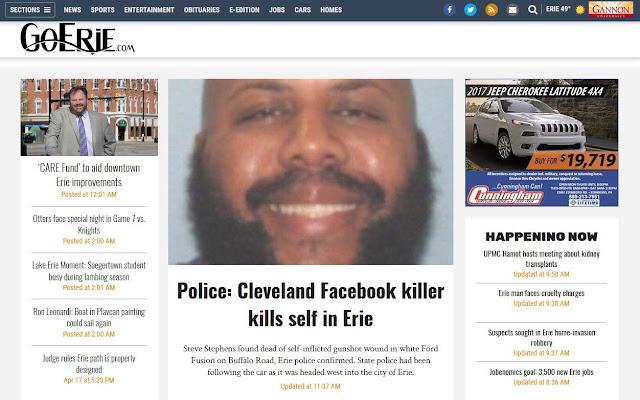Image resolution: width=640 pixels, height=400 pixels.
Task: Select Obituaries in the top navigation
Action: (202, 9)
